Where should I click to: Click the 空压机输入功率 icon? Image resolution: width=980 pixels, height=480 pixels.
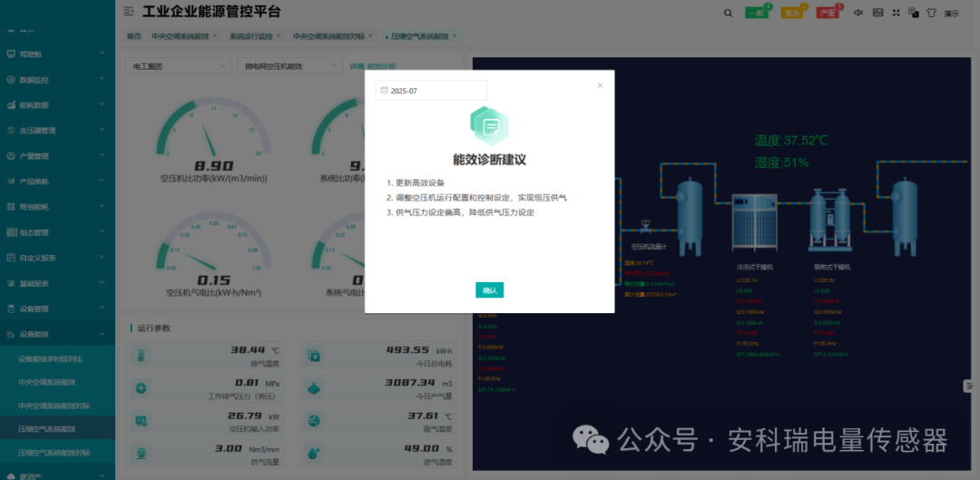tap(141, 421)
